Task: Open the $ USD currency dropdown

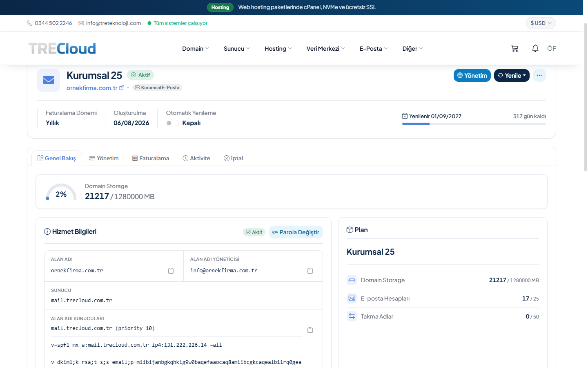Action: tap(541, 23)
